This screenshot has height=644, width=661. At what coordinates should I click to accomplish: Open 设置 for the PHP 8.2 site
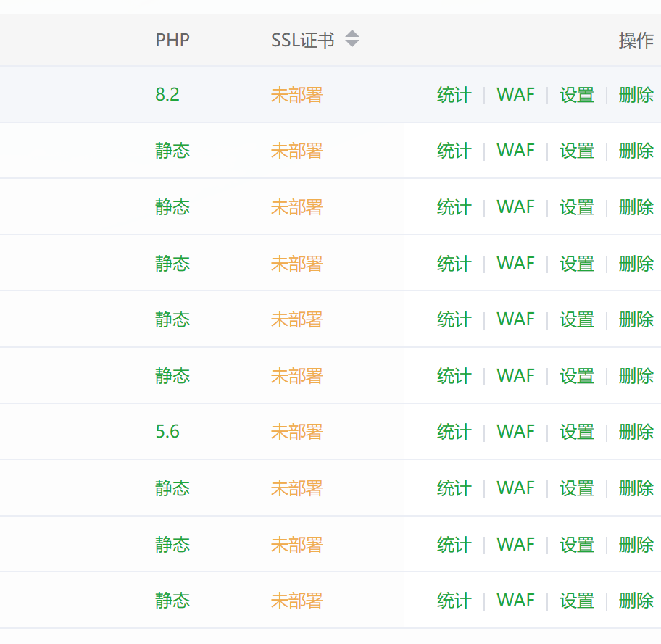click(x=577, y=95)
